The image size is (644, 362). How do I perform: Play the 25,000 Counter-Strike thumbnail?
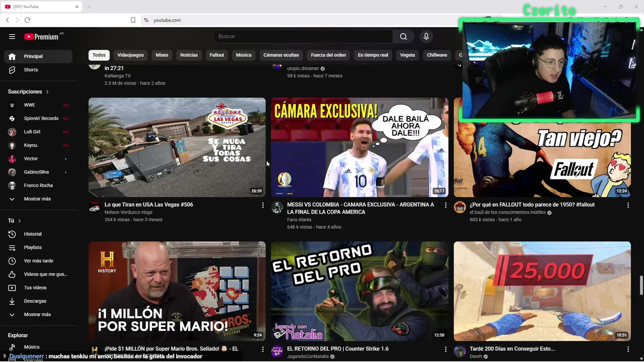tap(542, 291)
